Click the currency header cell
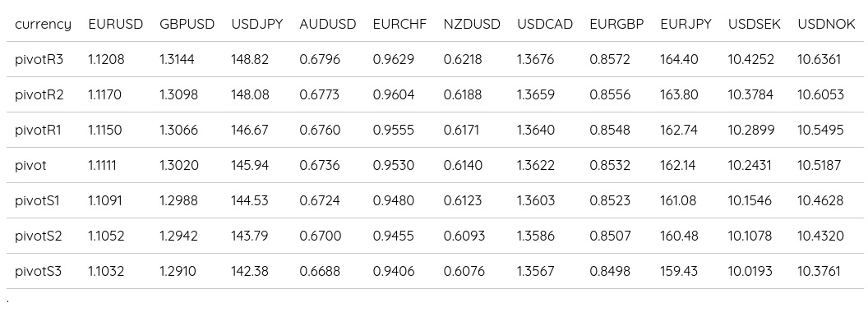Screen dimensions: 868x312 click(x=44, y=25)
